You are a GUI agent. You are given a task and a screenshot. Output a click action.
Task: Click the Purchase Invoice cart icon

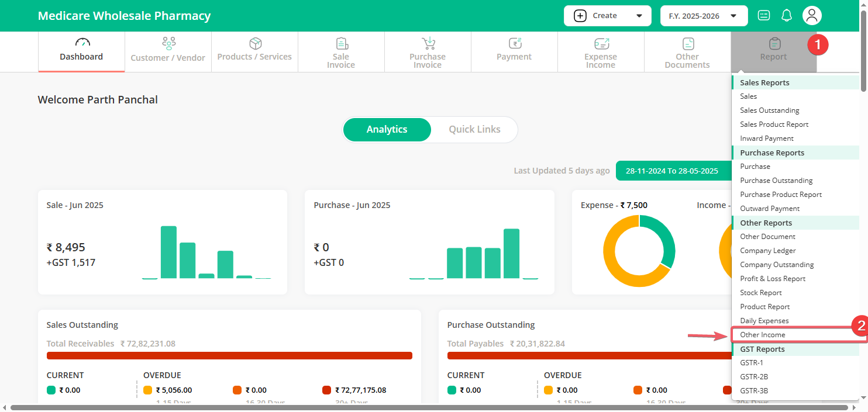pyautogui.click(x=428, y=44)
